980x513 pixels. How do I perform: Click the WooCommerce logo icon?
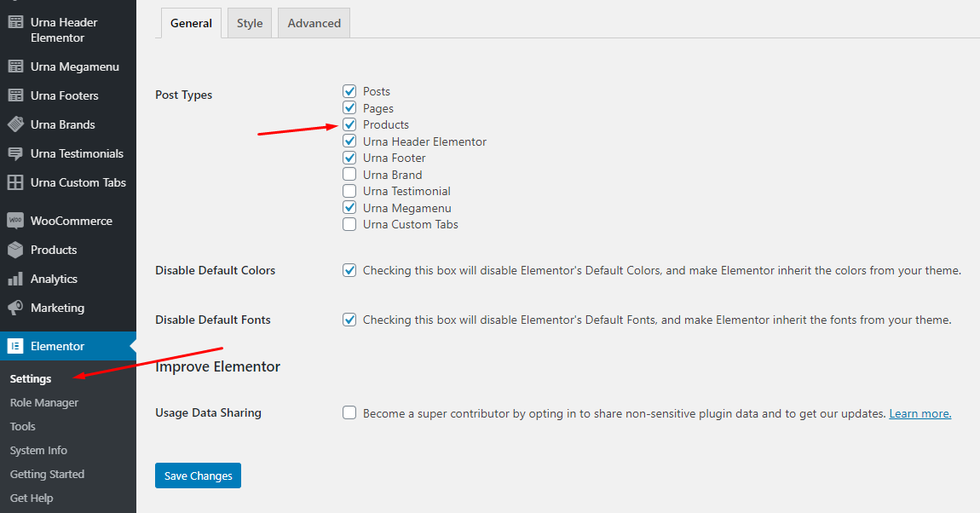click(x=15, y=221)
